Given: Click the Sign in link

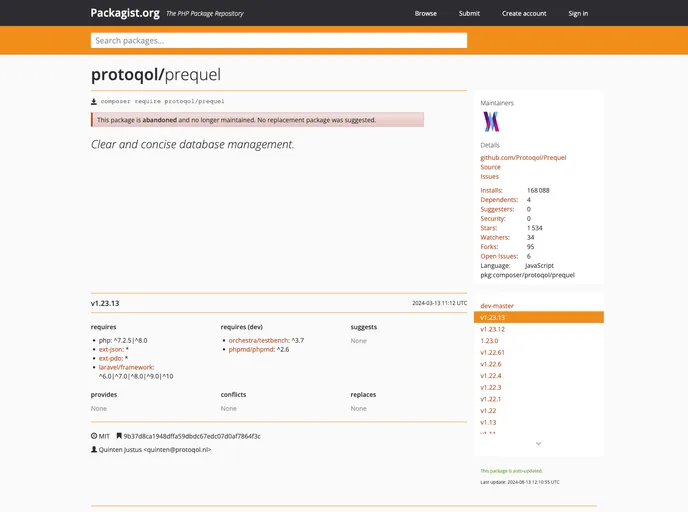Looking at the screenshot, I should click(578, 13).
